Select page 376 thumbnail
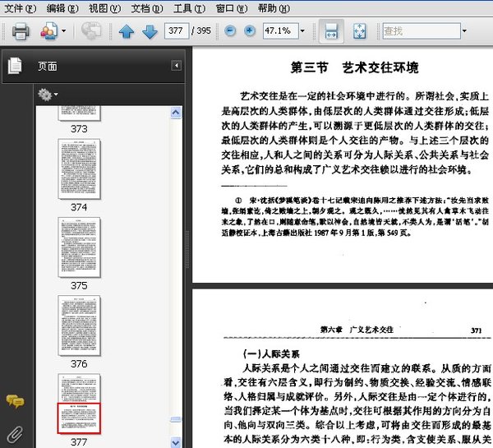 (79, 326)
